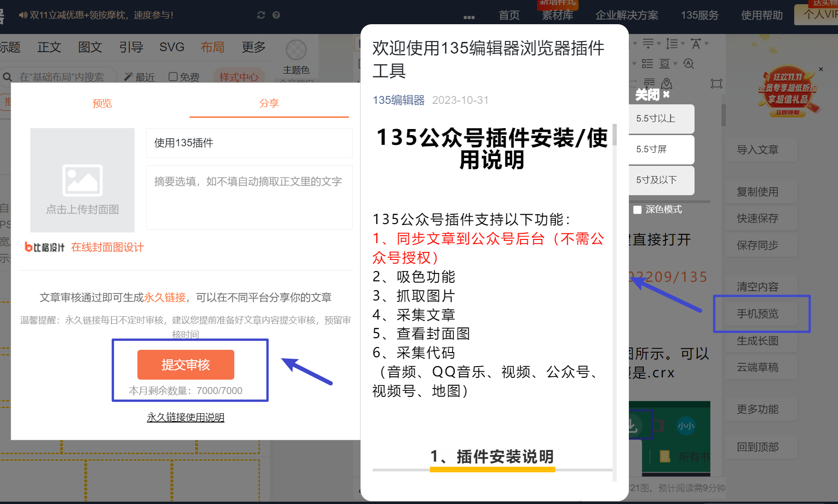Close the mobile preview with 关闭
Screen dimensions: 838x504
pos(652,95)
